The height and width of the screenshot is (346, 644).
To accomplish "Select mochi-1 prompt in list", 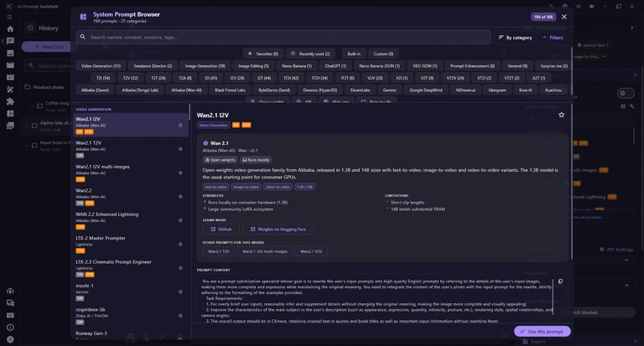I will coord(131,292).
